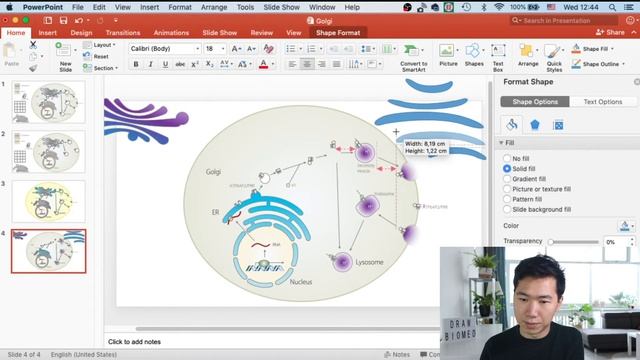This screenshot has height=360, width=640.
Task: Select slide 1 thumbnail
Action: click(49, 102)
